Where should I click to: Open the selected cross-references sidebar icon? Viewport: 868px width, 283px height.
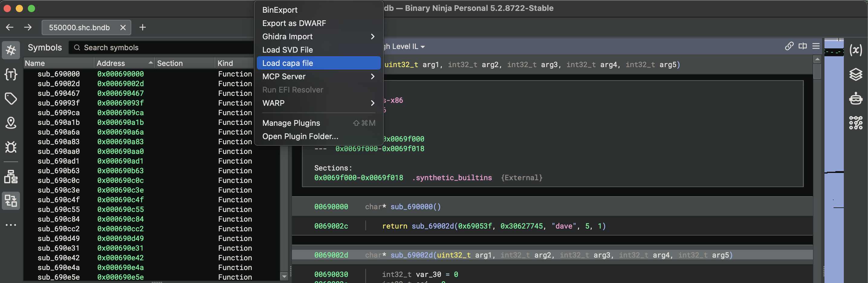pos(11,201)
